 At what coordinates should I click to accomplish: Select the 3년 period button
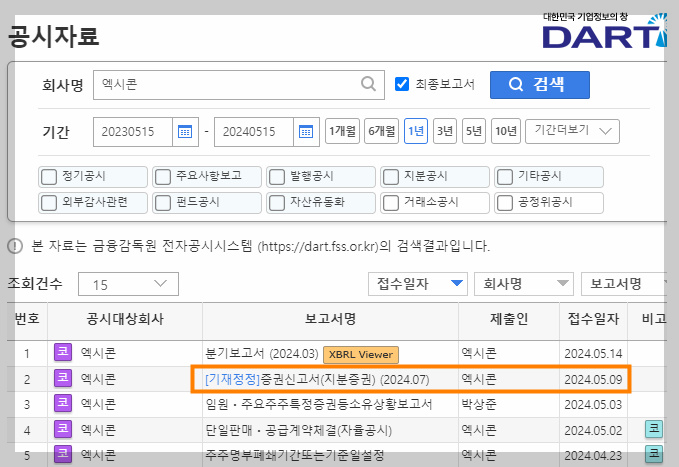[x=445, y=131]
